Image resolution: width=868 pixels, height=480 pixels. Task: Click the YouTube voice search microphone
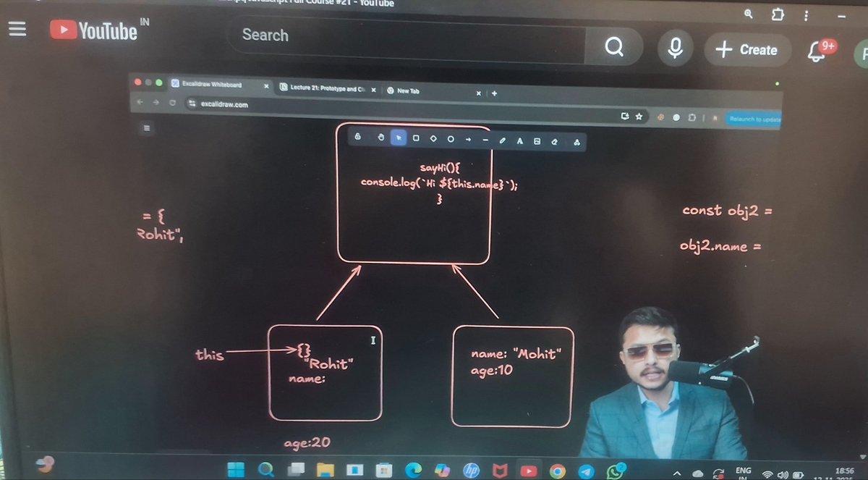pyautogui.click(x=674, y=48)
